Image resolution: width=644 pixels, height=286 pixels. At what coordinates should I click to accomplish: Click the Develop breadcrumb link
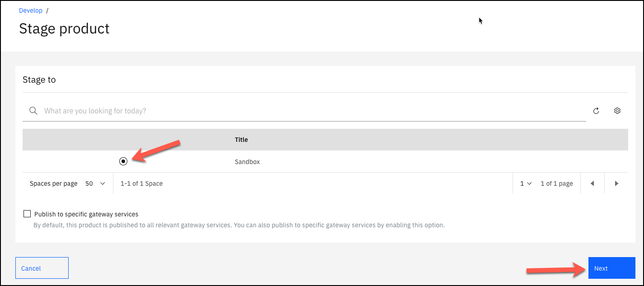pyautogui.click(x=31, y=10)
